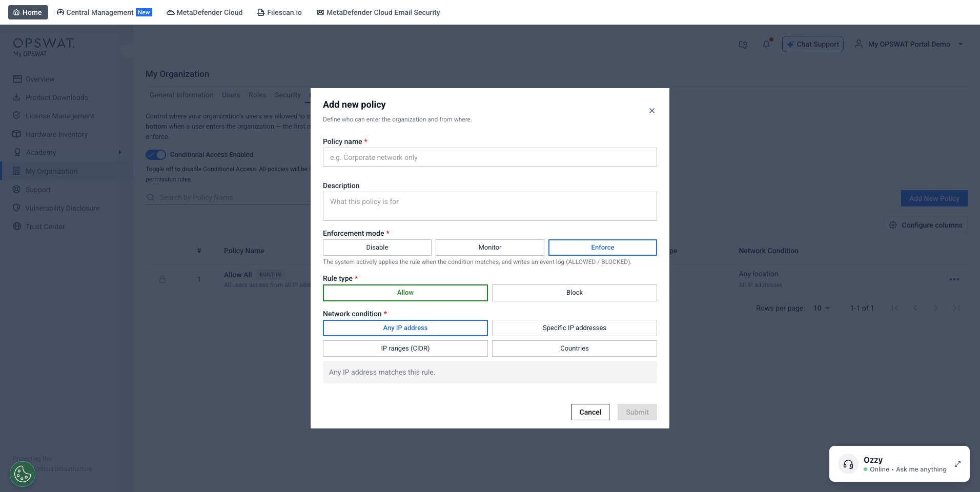Open License Management in sidebar
Screen dimensions: 980x492
60,116
